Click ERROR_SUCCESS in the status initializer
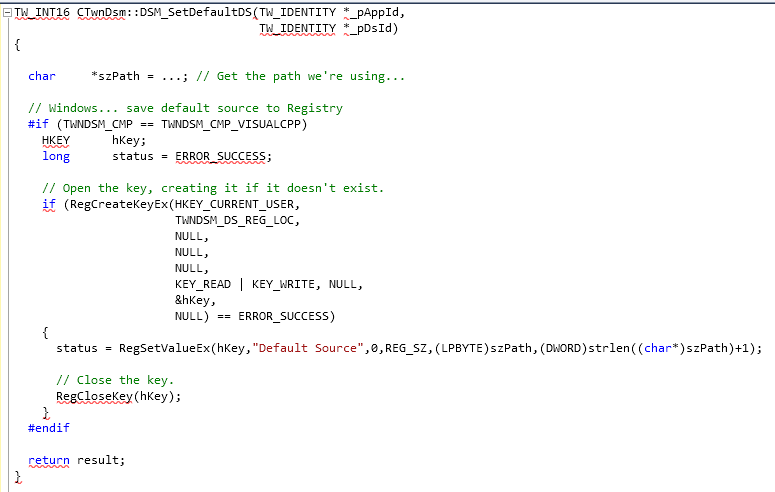Image resolution: width=775 pixels, height=492 pixels. 220,157
